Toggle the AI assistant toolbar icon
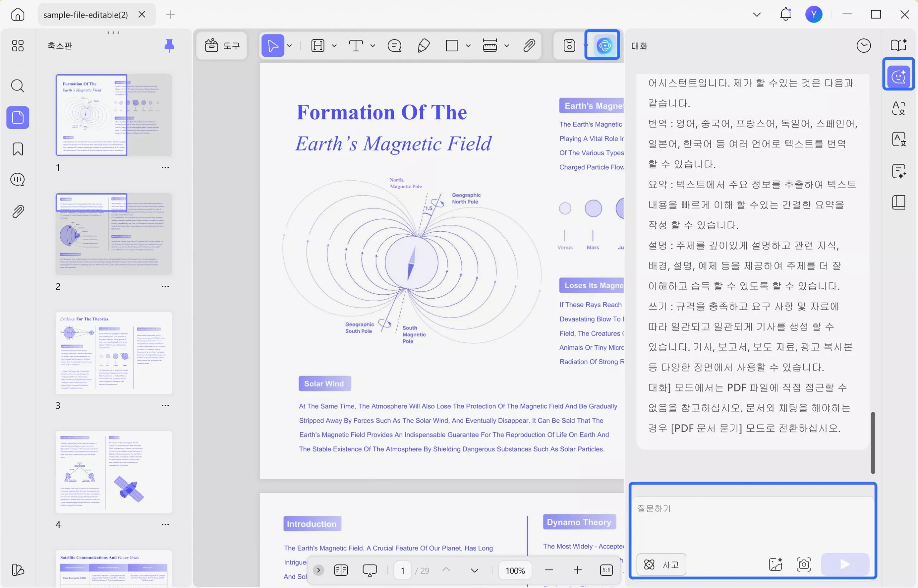Viewport: 918px width, 588px height. (x=604, y=46)
